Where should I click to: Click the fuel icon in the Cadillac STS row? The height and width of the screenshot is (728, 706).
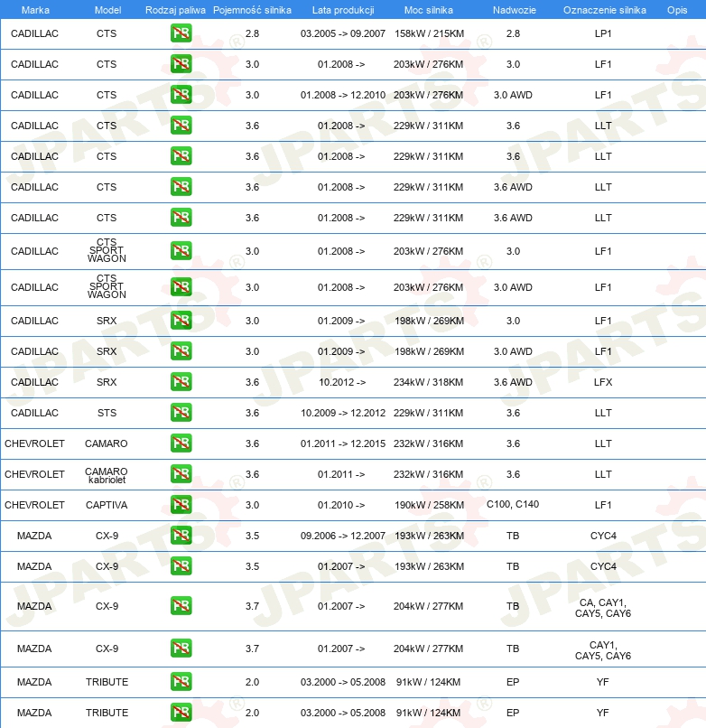[181, 413]
